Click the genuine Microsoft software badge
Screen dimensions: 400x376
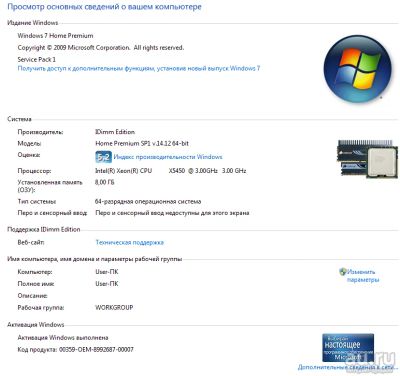coord(348,347)
